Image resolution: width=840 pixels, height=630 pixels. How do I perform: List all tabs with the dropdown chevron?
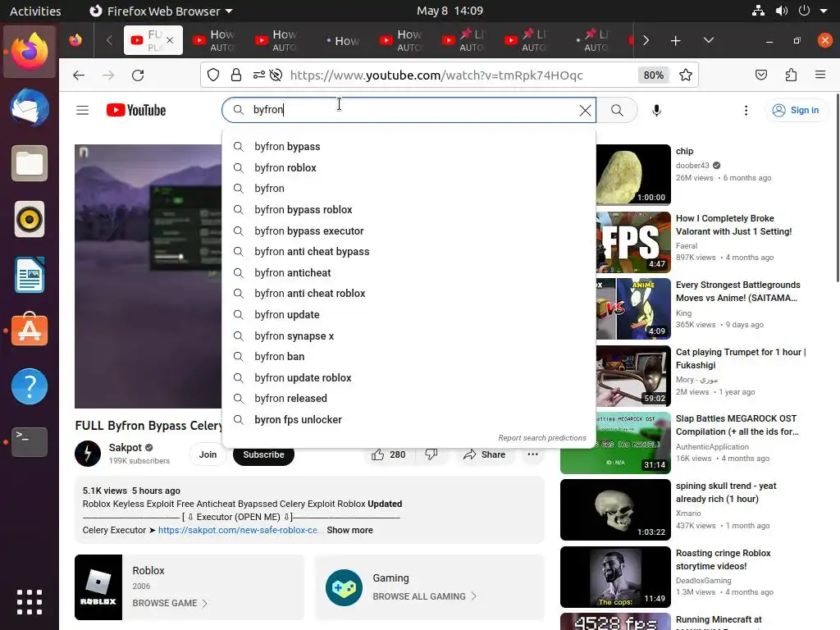tap(708, 40)
